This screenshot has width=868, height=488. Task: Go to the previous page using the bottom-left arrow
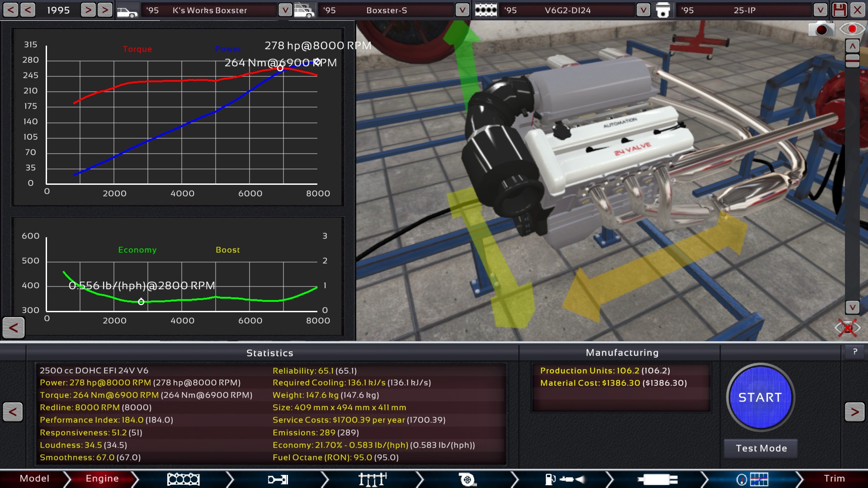[13, 412]
